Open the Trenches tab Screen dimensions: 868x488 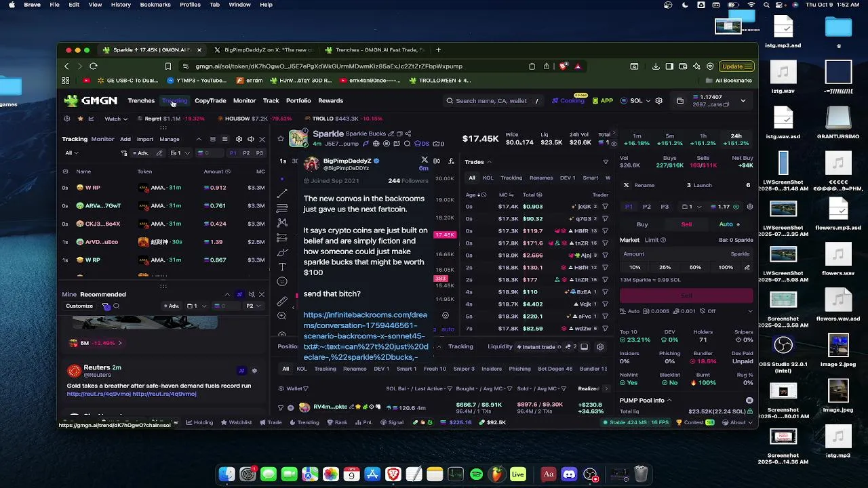coord(141,101)
